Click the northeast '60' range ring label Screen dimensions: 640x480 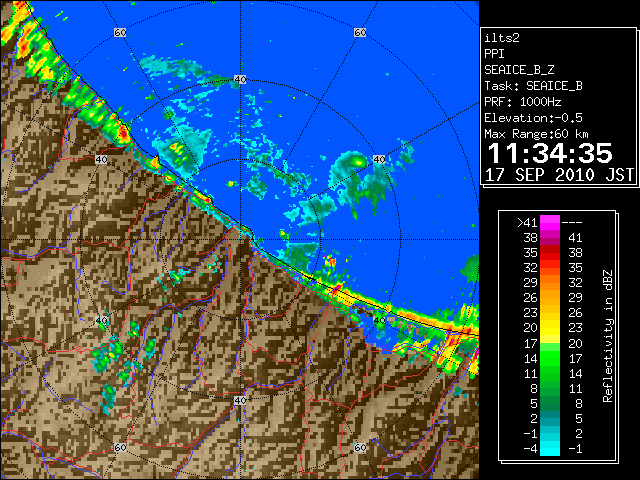(360, 32)
